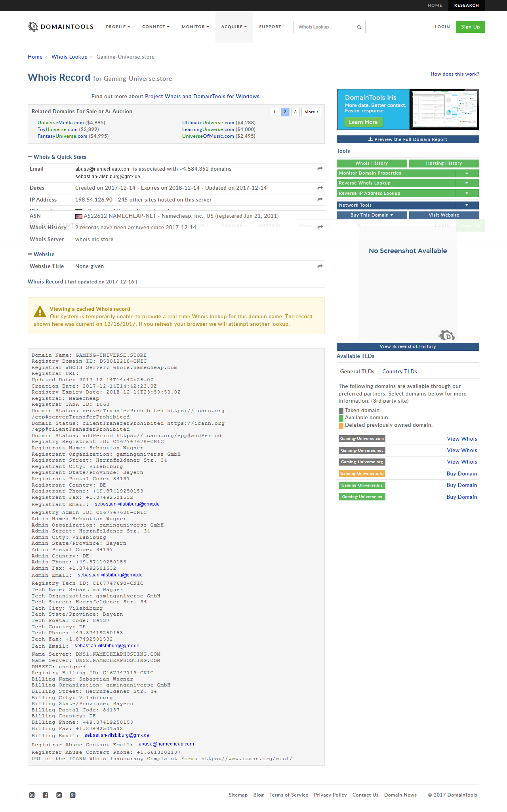
Task: Select the General TLDs tab
Action: tap(357, 372)
